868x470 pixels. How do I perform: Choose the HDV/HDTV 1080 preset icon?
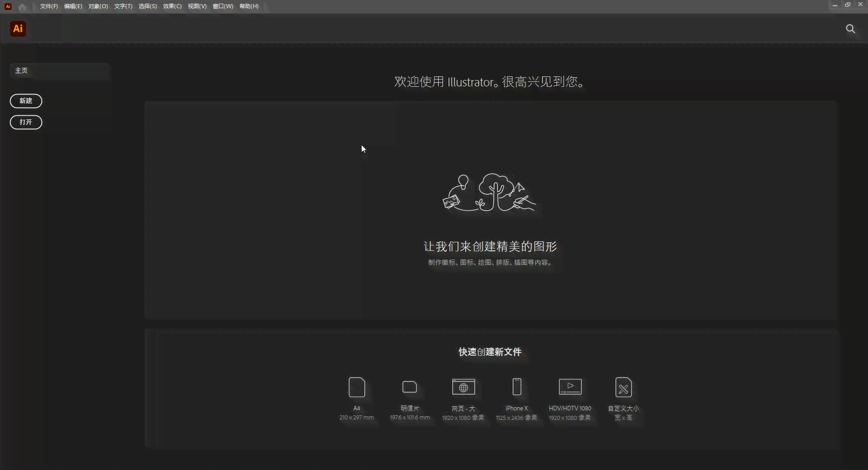(570, 387)
